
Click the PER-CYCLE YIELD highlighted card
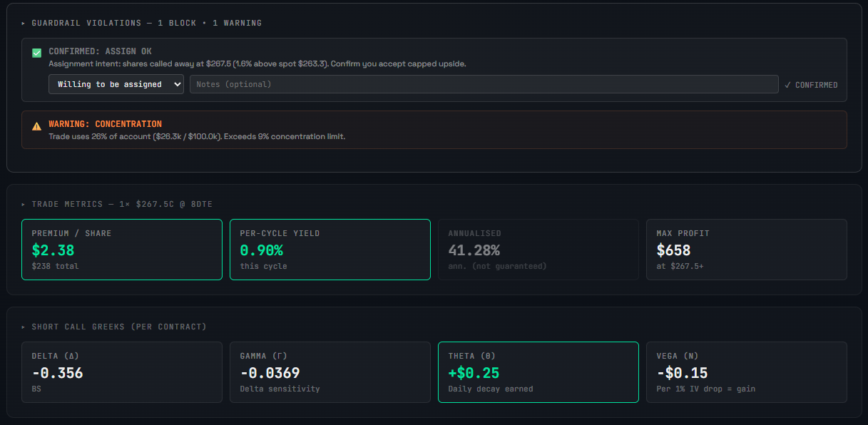point(330,250)
